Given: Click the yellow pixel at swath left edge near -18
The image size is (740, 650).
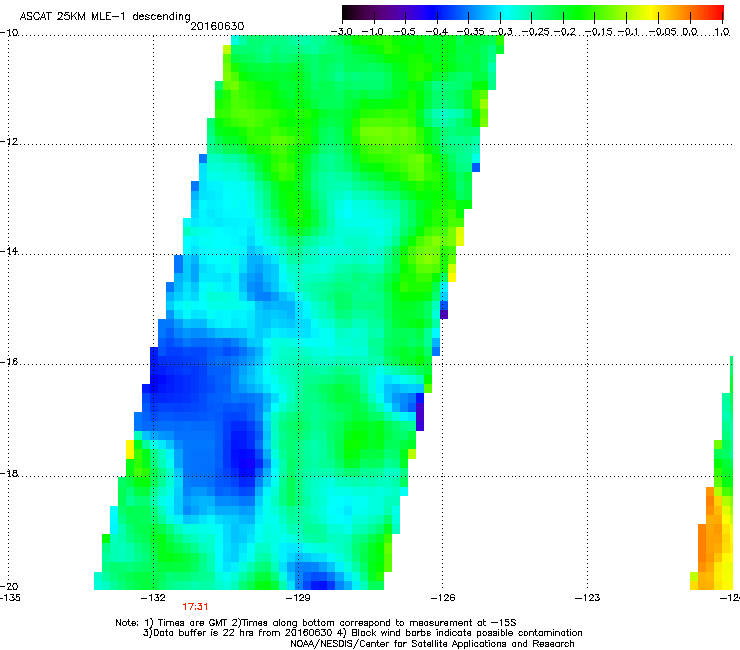Looking at the screenshot, I should tap(130, 449).
